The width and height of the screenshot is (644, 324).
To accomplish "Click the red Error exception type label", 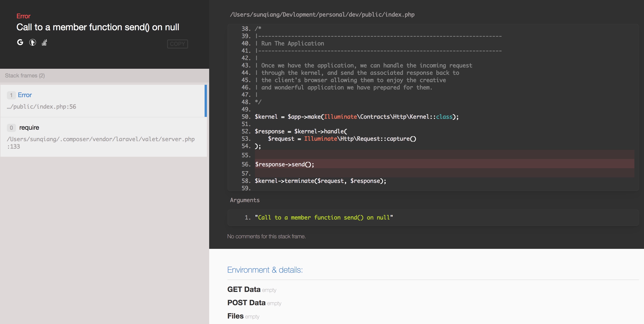I will [x=24, y=16].
